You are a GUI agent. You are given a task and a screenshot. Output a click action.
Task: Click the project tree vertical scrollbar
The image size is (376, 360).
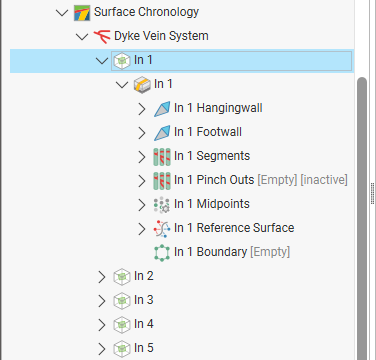[362, 217]
